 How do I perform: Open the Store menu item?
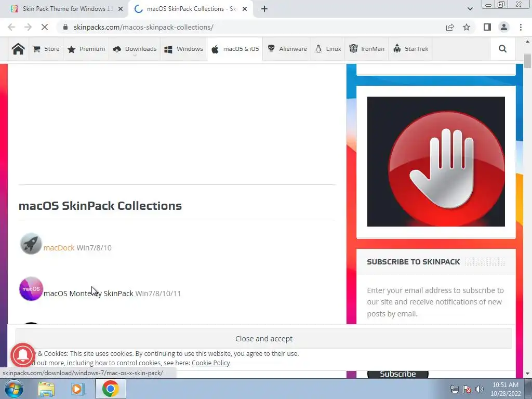pyautogui.click(x=46, y=49)
